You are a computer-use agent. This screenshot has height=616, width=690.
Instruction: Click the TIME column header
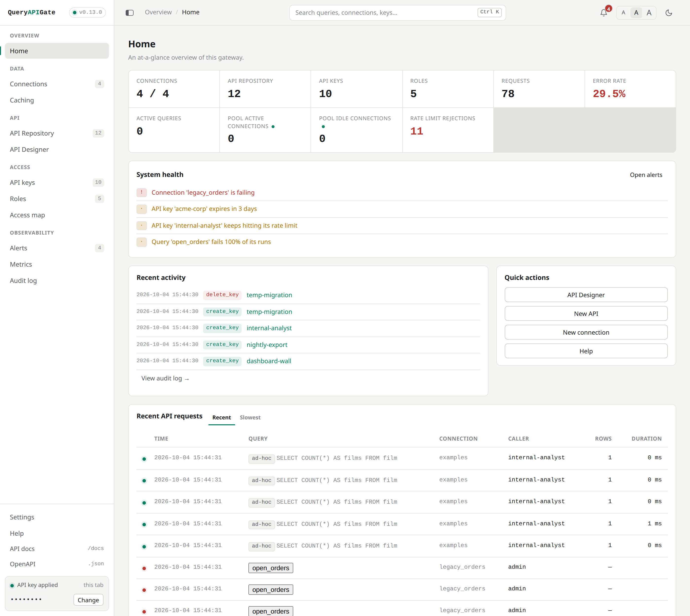161,439
